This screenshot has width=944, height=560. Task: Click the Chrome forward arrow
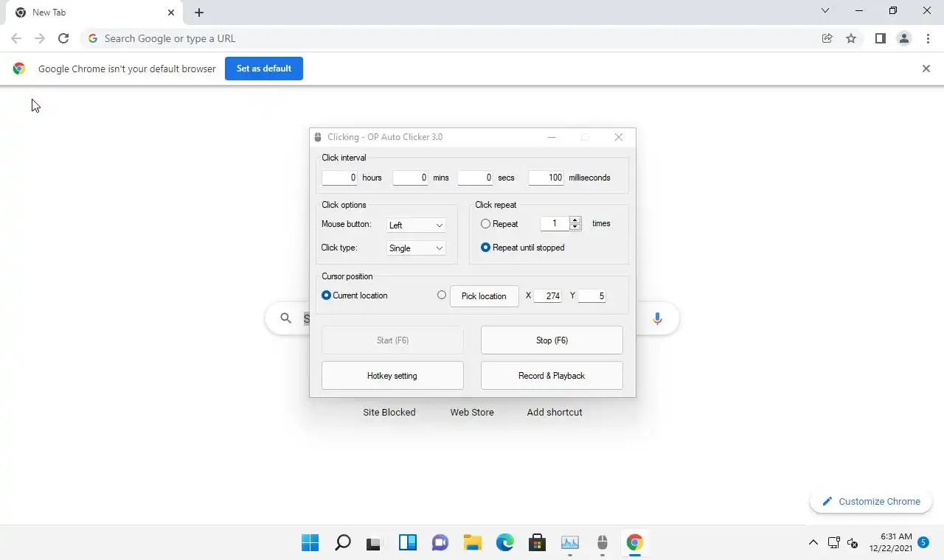pos(40,38)
